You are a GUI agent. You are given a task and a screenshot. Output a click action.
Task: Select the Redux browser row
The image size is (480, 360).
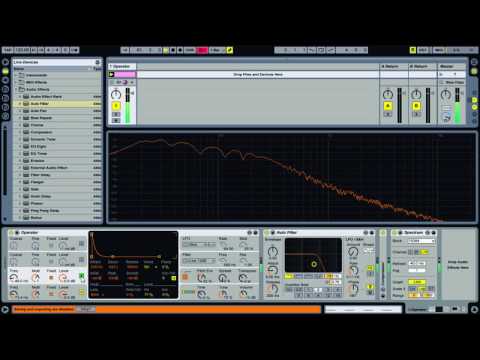[57, 218]
